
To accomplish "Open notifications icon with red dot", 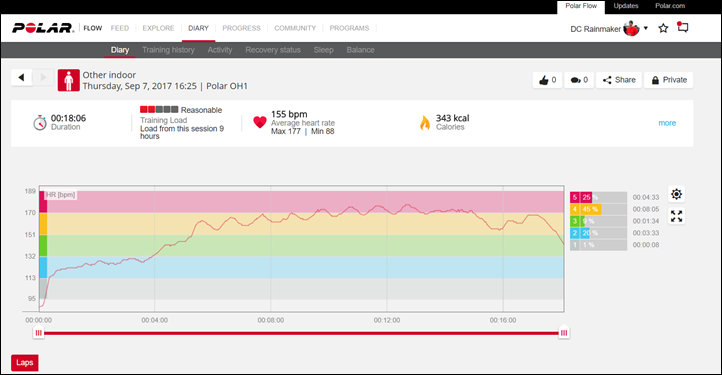I will (x=682, y=27).
